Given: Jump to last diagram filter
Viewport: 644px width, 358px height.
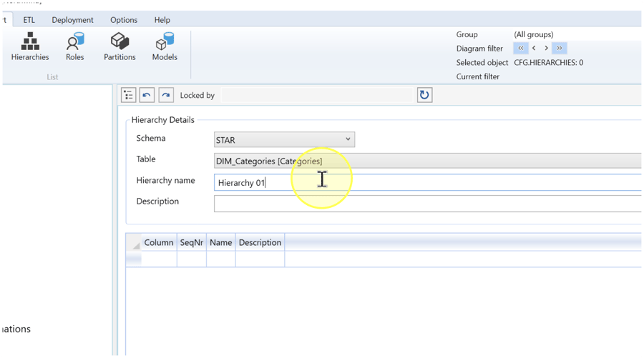Looking at the screenshot, I should (560, 49).
